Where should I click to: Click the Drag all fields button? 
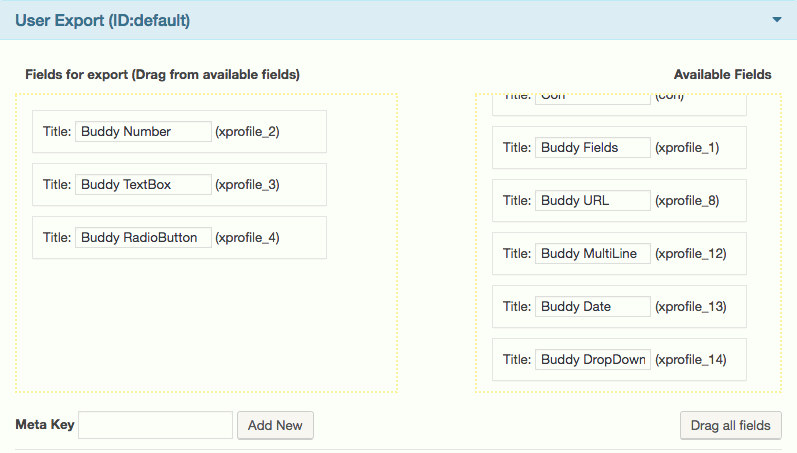pyautogui.click(x=730, y=425)
